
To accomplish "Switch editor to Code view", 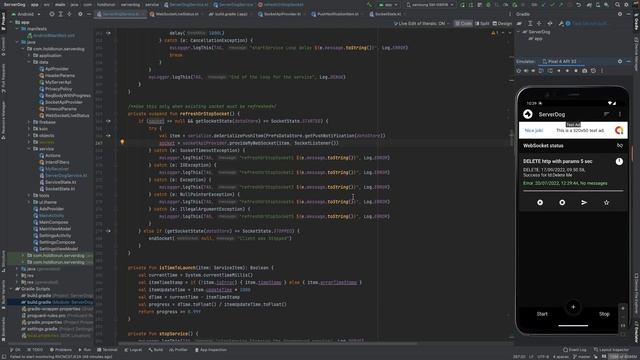I will (463, 23).
